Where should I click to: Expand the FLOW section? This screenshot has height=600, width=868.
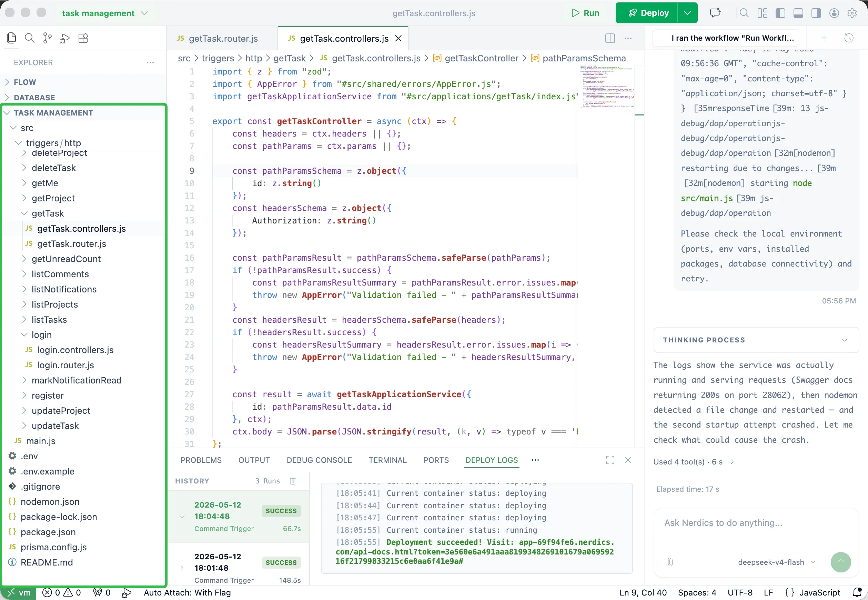(x=83, y=82)
